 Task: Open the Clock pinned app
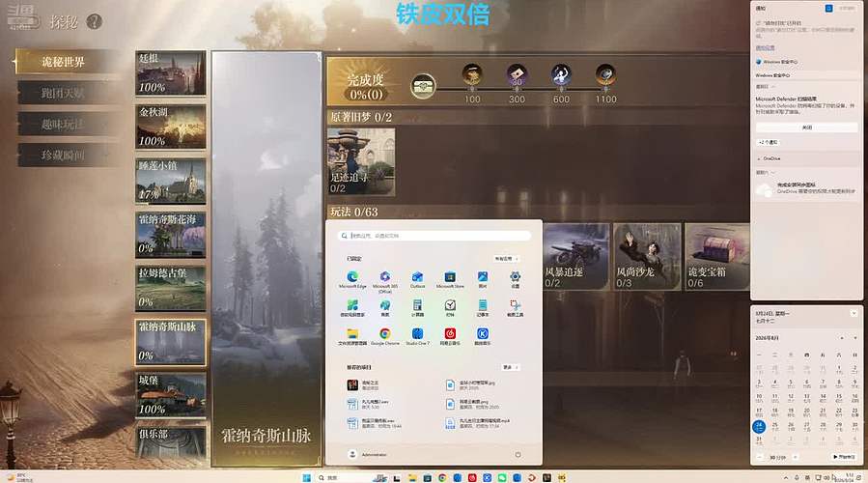point(450,307)
